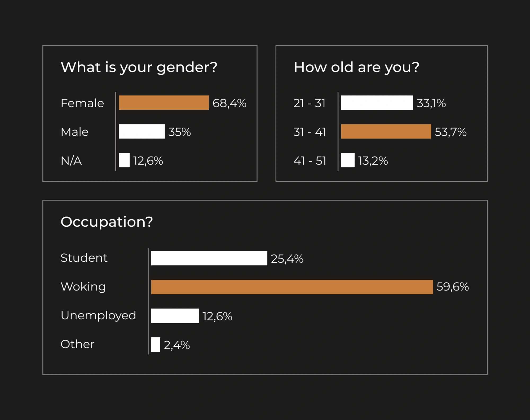Click the 68,4% value label

229,103
